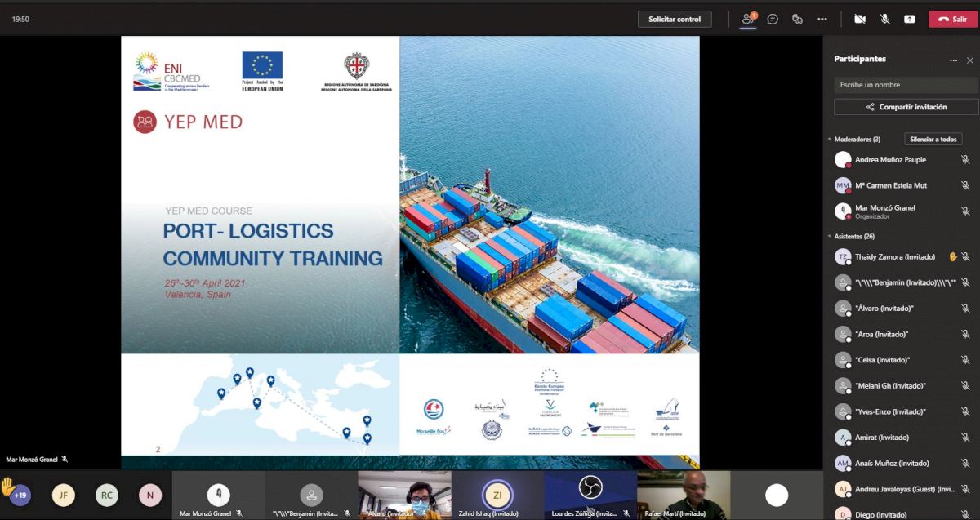
Task: Open the reactions and raise hand icon
Action: 797,19
